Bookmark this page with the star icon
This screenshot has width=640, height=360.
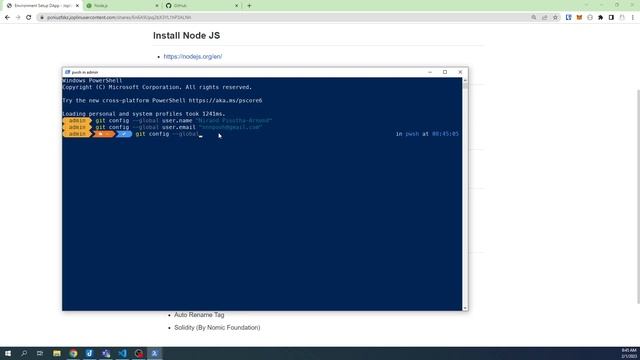[555, 18]
